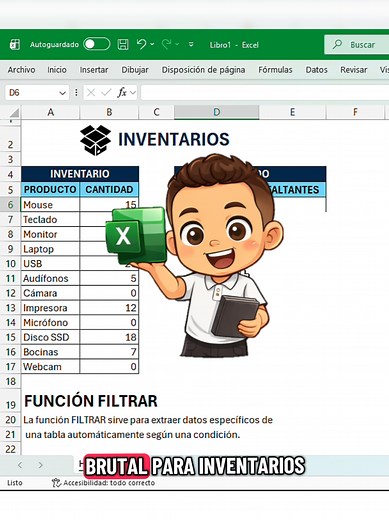Viewport: 389px width, 520px height.
Task: Select column C header
Action: 156,112
